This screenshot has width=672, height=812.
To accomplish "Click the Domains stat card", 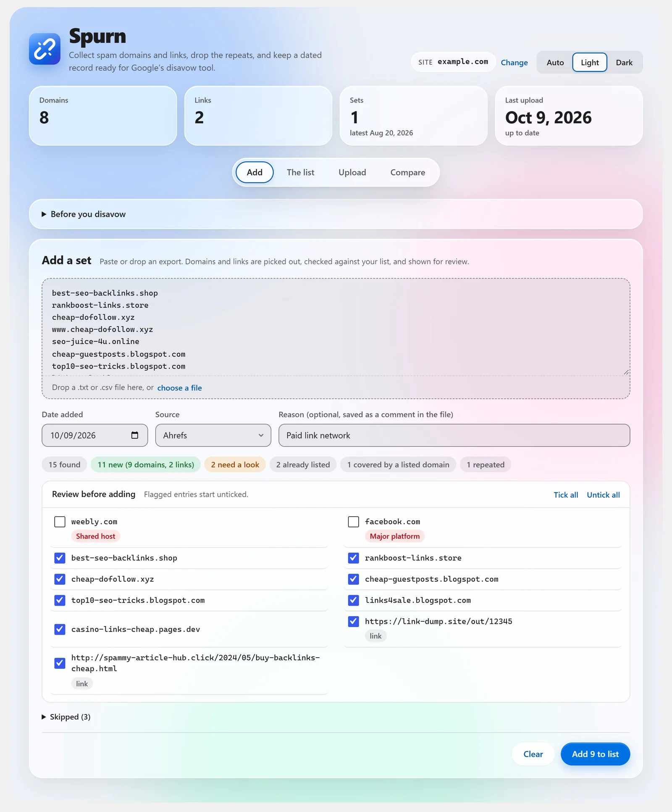I will [103, 116].
